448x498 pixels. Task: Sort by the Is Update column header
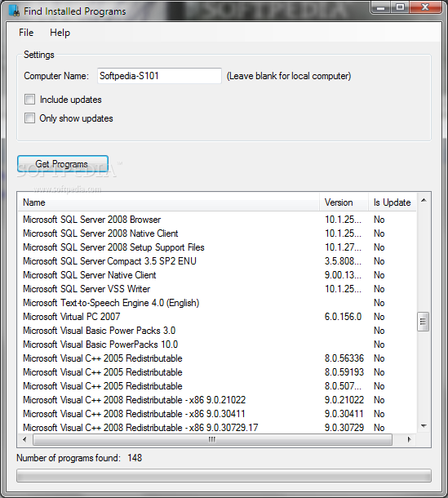point(393,202)
